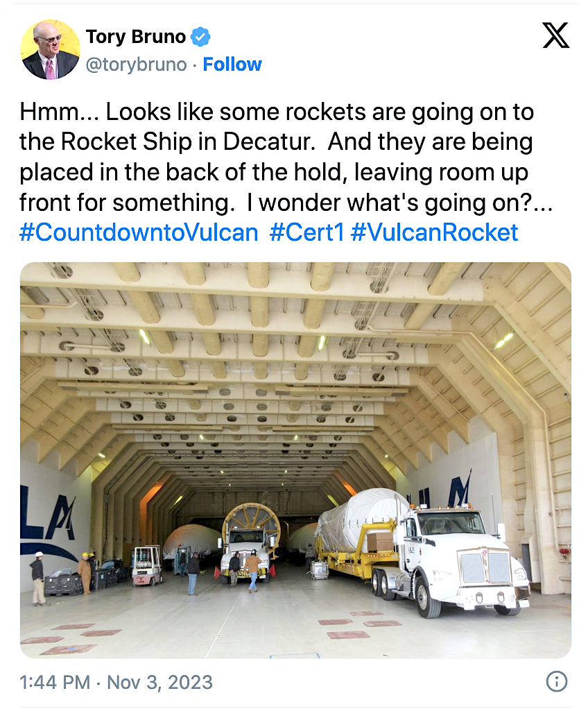588x709 pixels.
Task: Open the #VulcanRocket hashtag
Action: (434, 232)
